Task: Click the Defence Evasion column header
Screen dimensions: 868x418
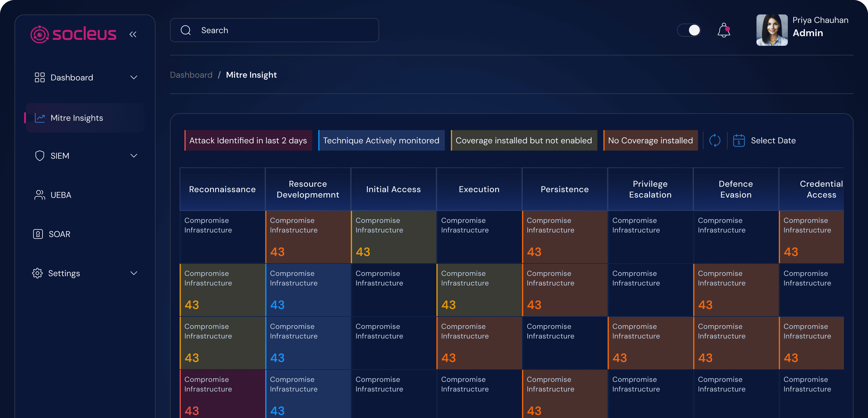Action: (736, 189)
